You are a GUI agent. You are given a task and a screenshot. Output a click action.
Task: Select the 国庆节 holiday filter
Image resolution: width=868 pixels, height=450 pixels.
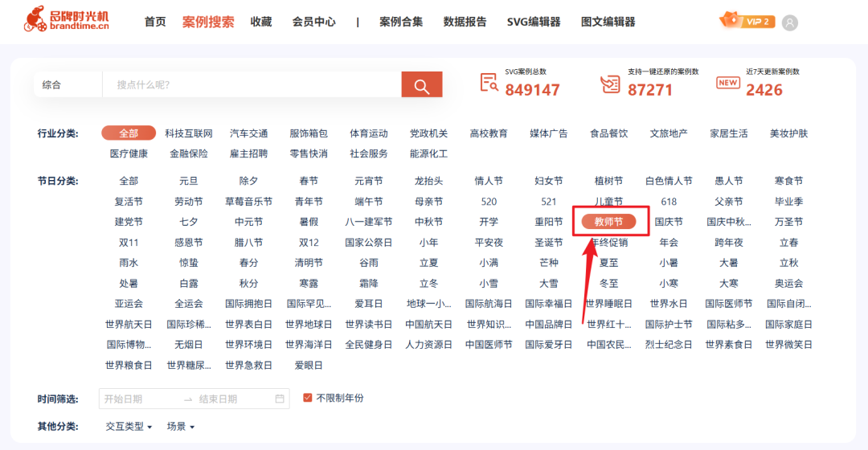coord(669,222)
